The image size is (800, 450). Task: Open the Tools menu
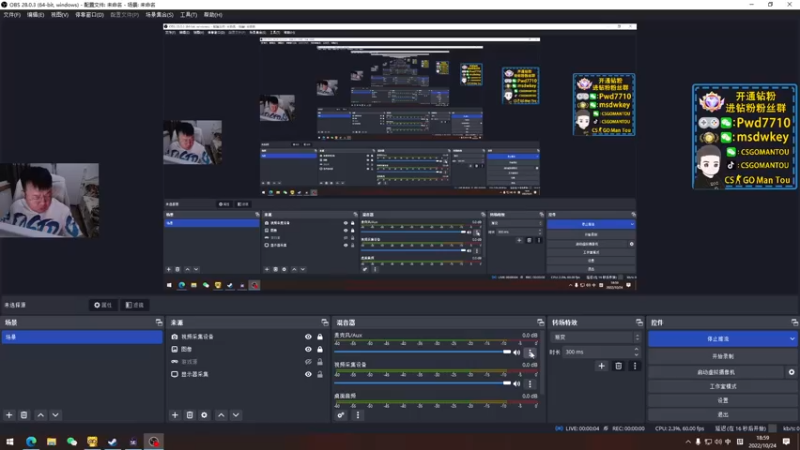[x=188, y=15]
